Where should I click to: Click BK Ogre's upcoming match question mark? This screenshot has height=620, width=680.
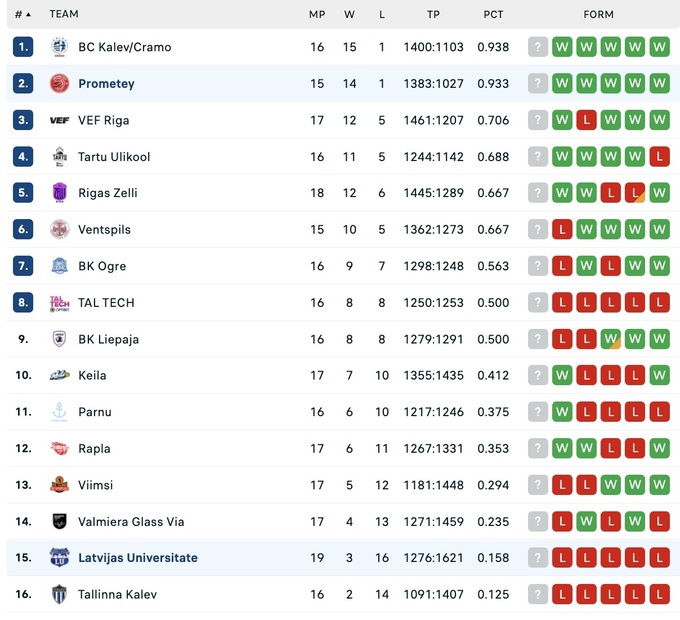538,266
